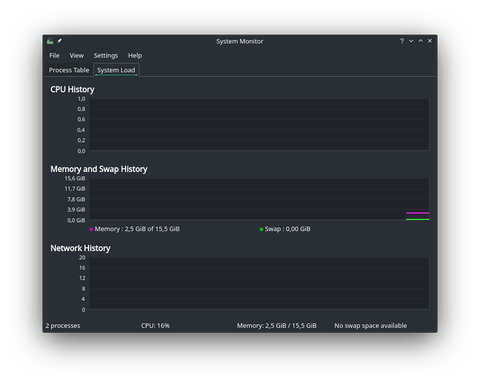Maximize window with the up chevron icon
The height and width of the screenshot is (383, 480).
pos(421,41)
